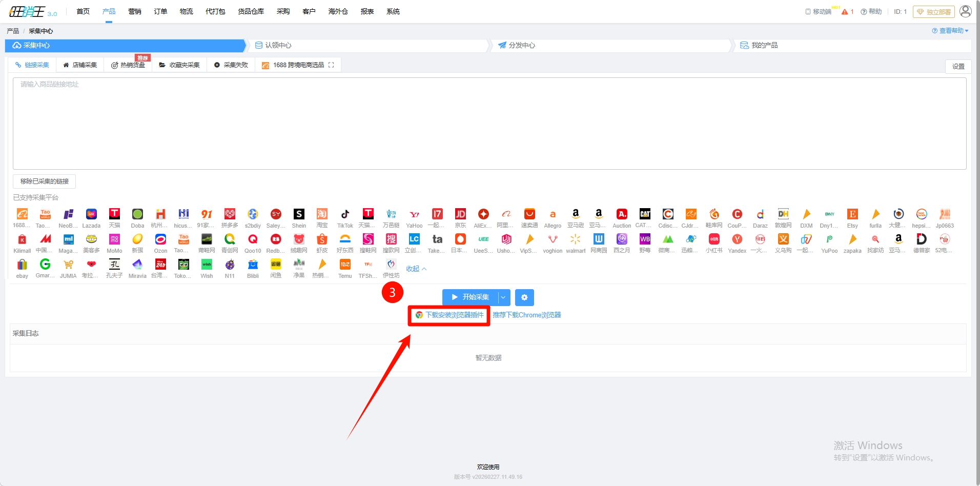Go to the 认领中心 step
The height and width of the screenshot is (486, 980).
[278, 46]
